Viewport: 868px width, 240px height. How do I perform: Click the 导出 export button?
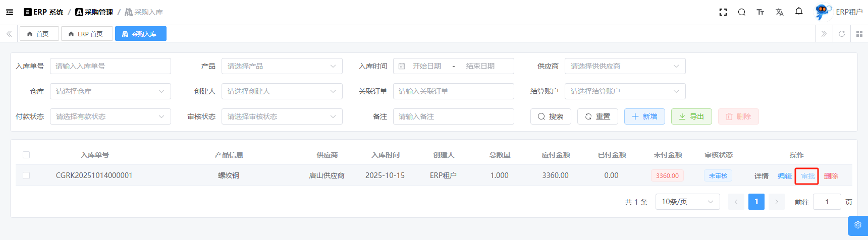click(x=691, y=116)
